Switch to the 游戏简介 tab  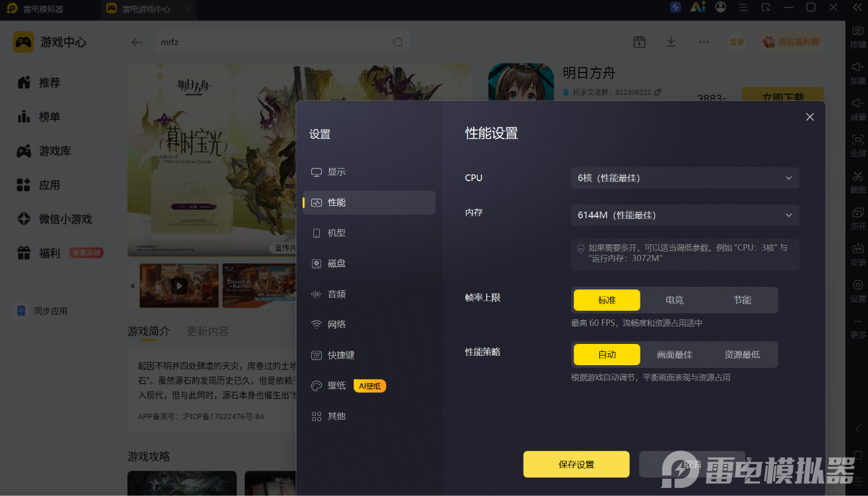tap(149, 331)
